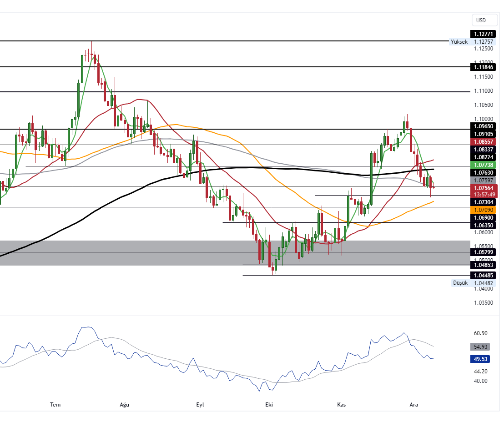The height and width of the screenshot is (427, 504).
Task: Select the 1.12771 horizontal line price label
Action: click(x=484, y=34)
